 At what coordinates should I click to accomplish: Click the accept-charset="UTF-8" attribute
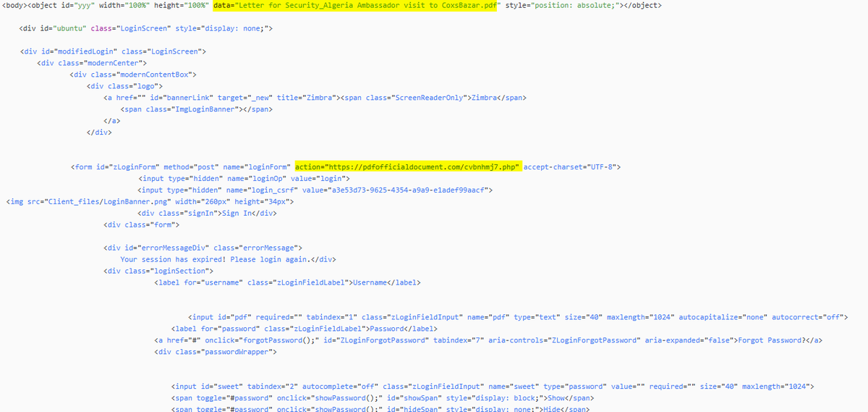coord(569,167)
